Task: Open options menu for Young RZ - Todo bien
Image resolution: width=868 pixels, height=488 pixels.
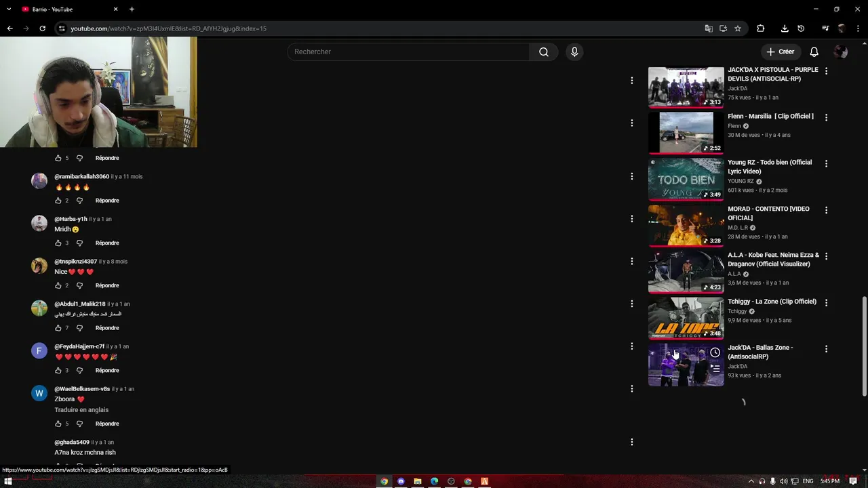Action: (x=826, y=163)
